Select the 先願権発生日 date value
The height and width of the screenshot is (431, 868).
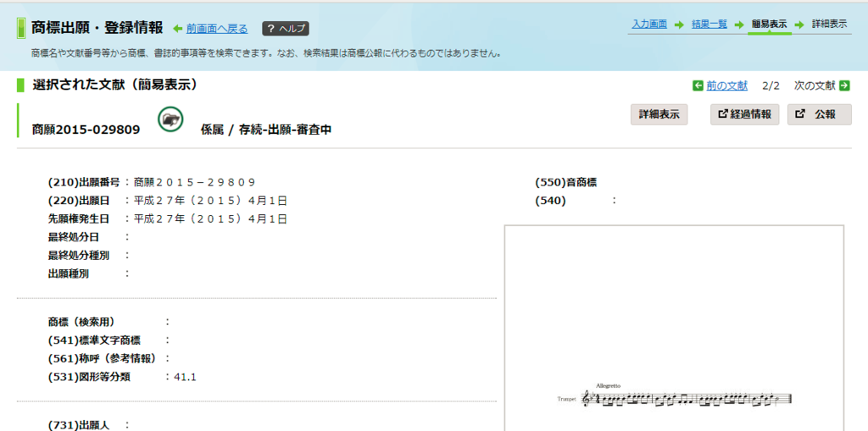point(210,219)
